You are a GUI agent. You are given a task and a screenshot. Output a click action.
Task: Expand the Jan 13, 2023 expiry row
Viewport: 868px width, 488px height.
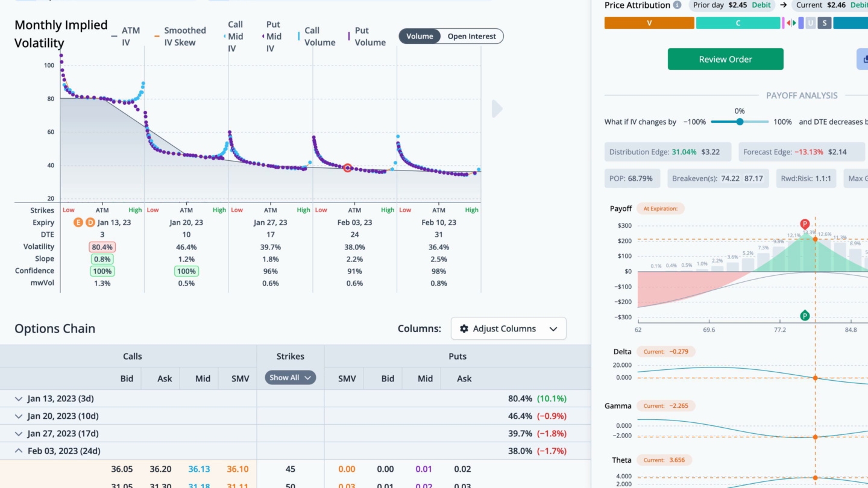[19, 399]
